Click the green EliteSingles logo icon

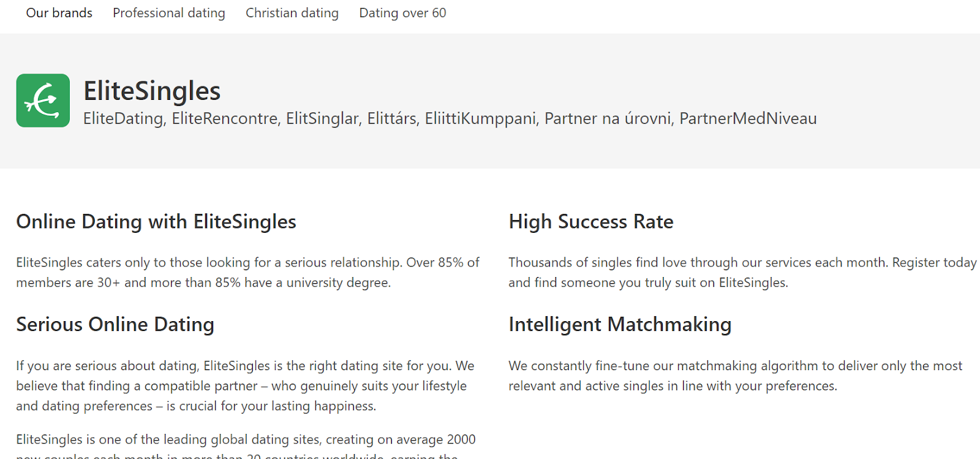[x=43, y=101]
